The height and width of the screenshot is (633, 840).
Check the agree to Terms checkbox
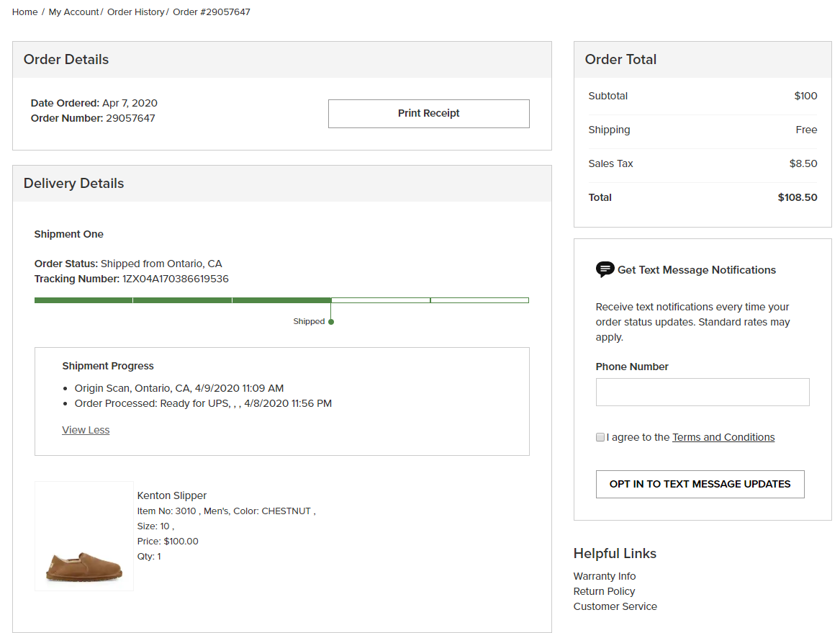600,437
